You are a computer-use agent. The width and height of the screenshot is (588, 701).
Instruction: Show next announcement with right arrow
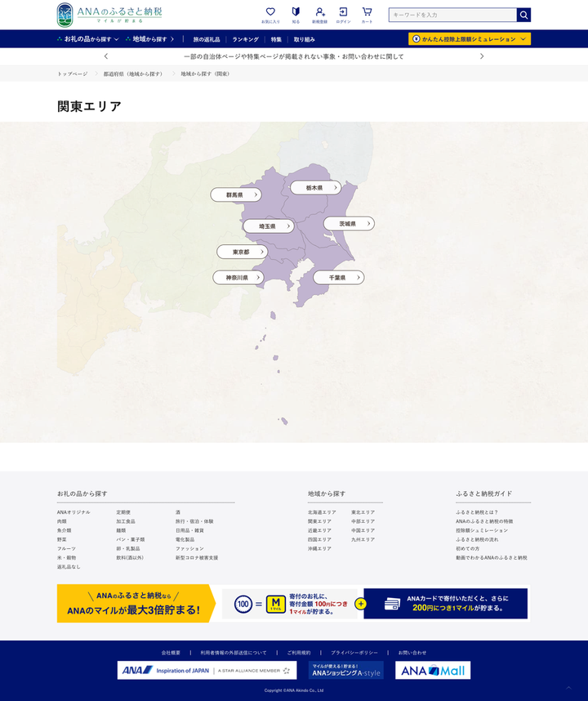482,56
